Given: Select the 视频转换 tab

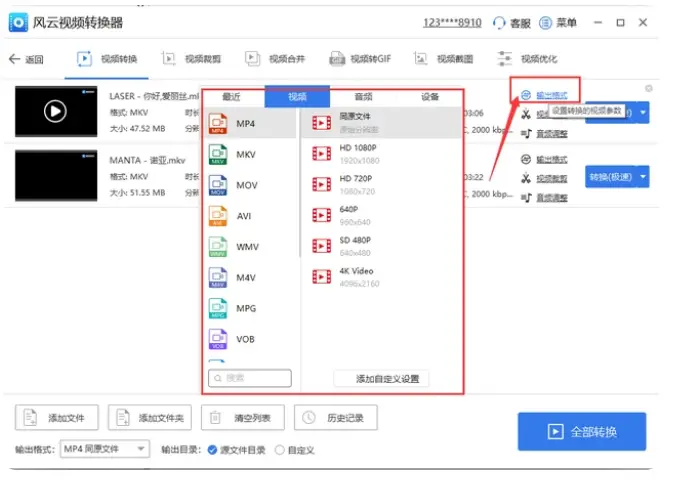Looking at the screenshot, I should [x=107, y=59].
